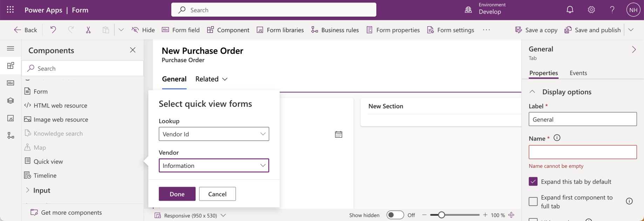The height and width of the screenshot is (221, 644).
Task: Open the app launcher waffle icon
Action: 11,10
